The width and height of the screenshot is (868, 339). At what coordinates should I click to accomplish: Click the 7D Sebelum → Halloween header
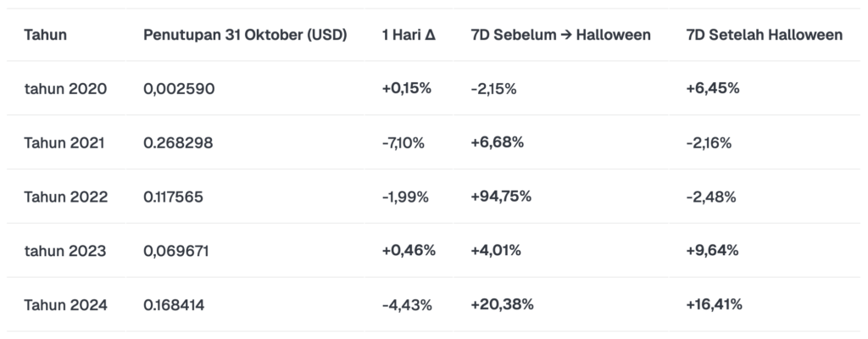[x=560, y=35]
